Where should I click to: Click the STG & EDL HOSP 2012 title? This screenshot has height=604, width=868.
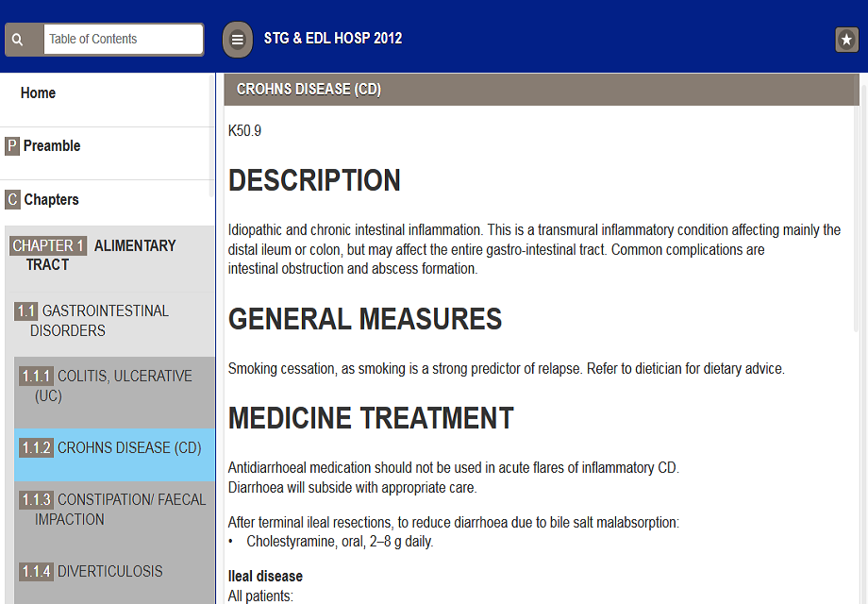click(x=333, y=38)
